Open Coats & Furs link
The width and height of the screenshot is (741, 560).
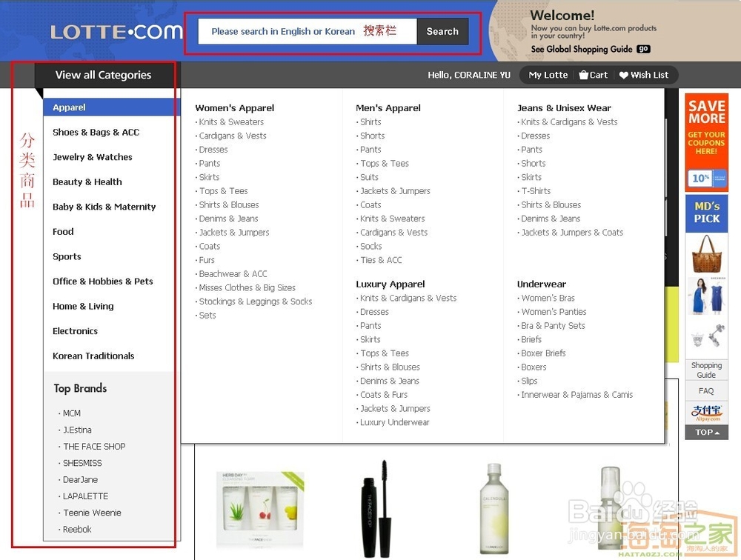pyautogui.click(x=384, y=395)
